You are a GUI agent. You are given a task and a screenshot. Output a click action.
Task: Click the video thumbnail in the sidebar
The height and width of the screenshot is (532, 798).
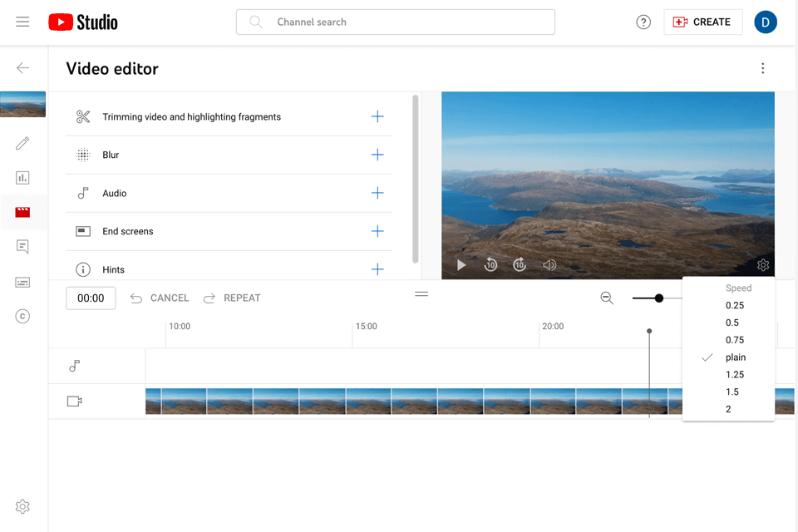point(23,105)
